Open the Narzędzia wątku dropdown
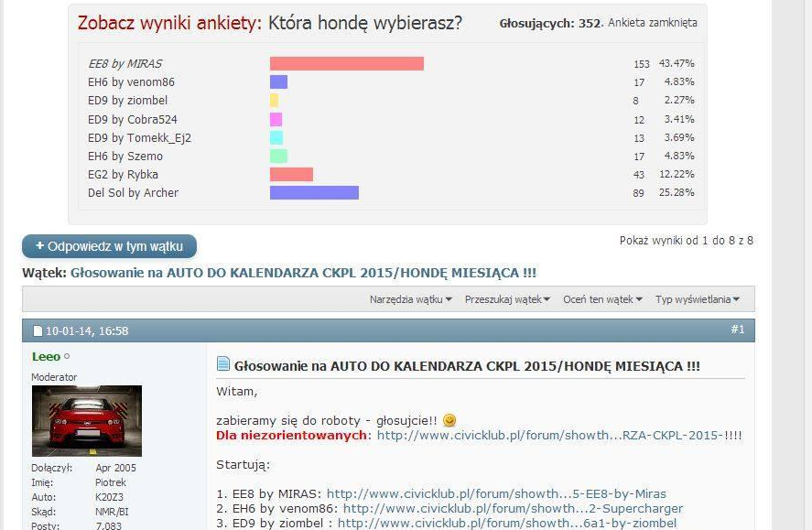 pos(410,299)
